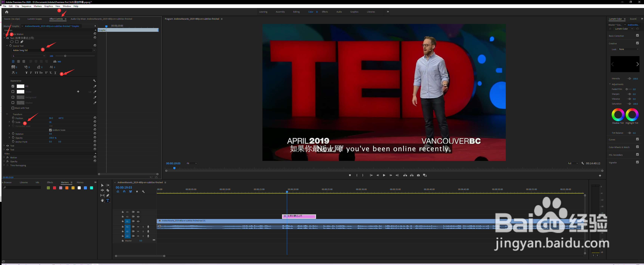
Task: Uncheck the Fill checkbox
Action: point(13,86)
